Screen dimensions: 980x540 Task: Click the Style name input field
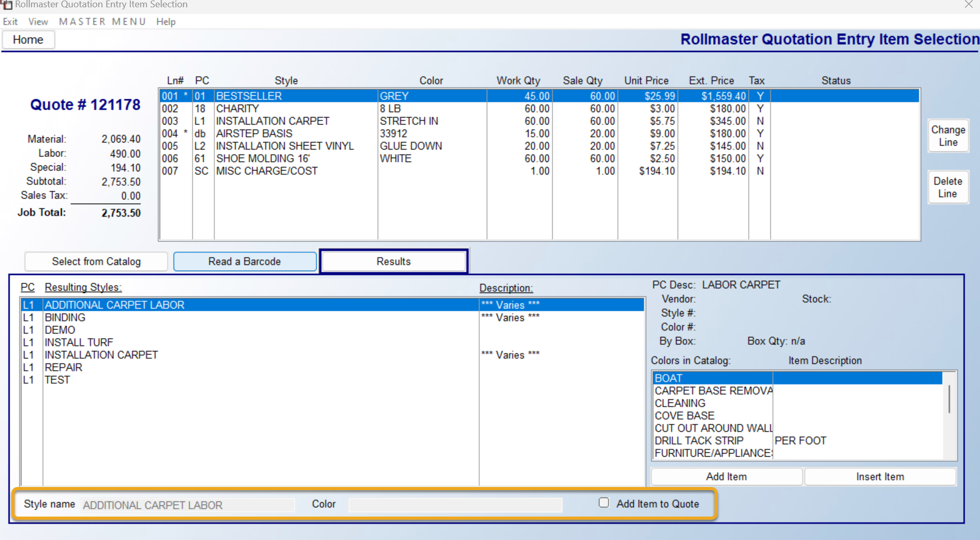coord(187,505)
